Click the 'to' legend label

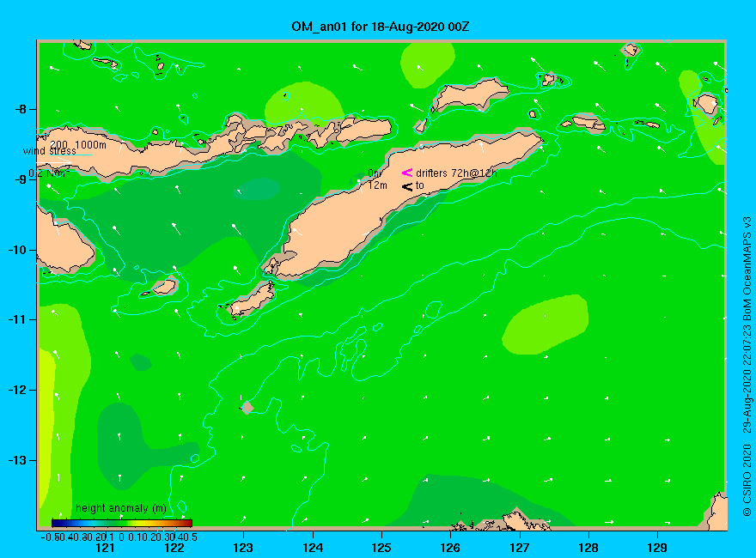(420, 185)
